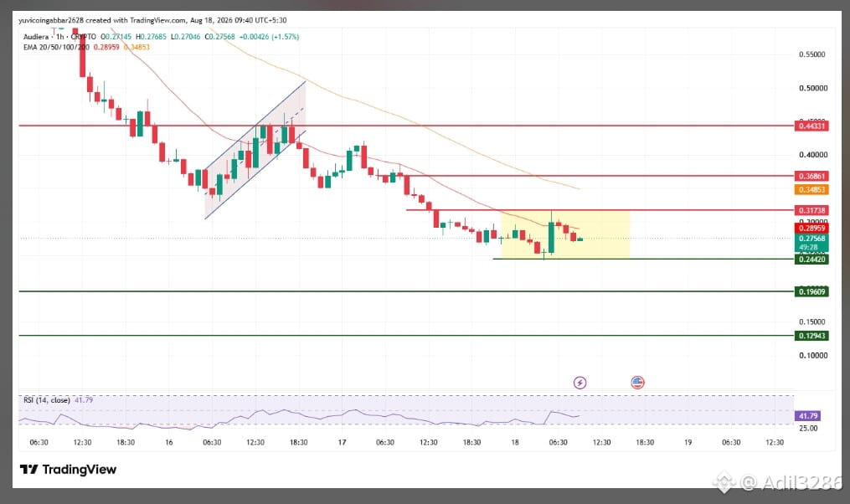Click the date label 16 on time axis
The image size is (850, 504).
click(169, 442)
